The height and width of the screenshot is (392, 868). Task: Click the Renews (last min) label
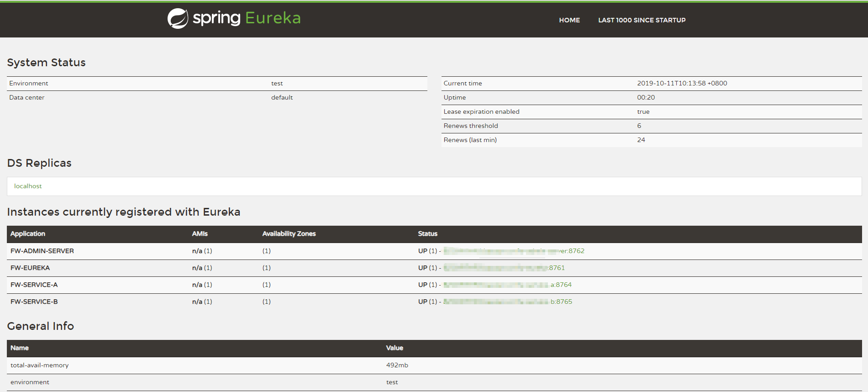[x=470, y=140]
